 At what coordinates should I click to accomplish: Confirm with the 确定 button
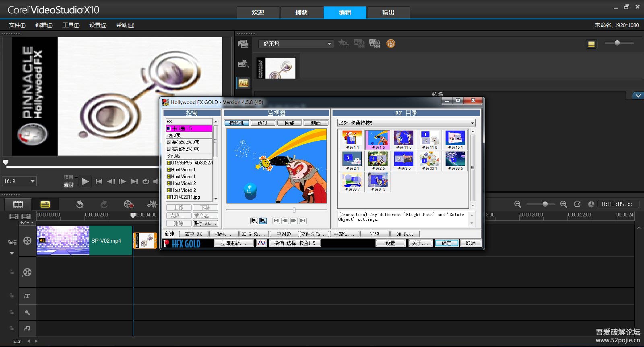(x=447, y=243)
